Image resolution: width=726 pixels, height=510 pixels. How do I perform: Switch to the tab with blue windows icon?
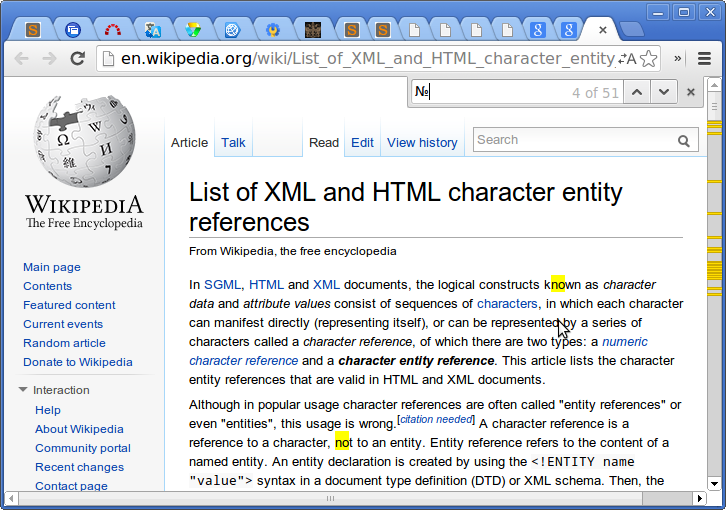coord(73,30)
